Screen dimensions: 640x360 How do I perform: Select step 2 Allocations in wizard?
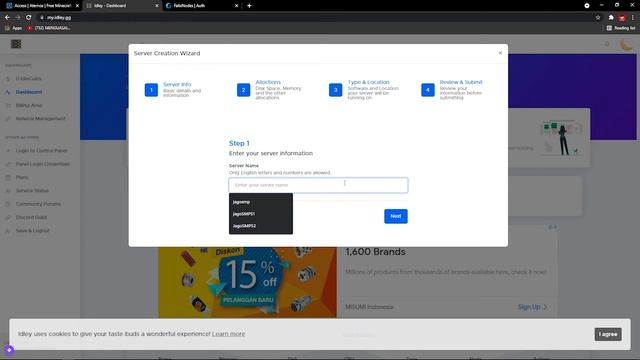(269, 89)
